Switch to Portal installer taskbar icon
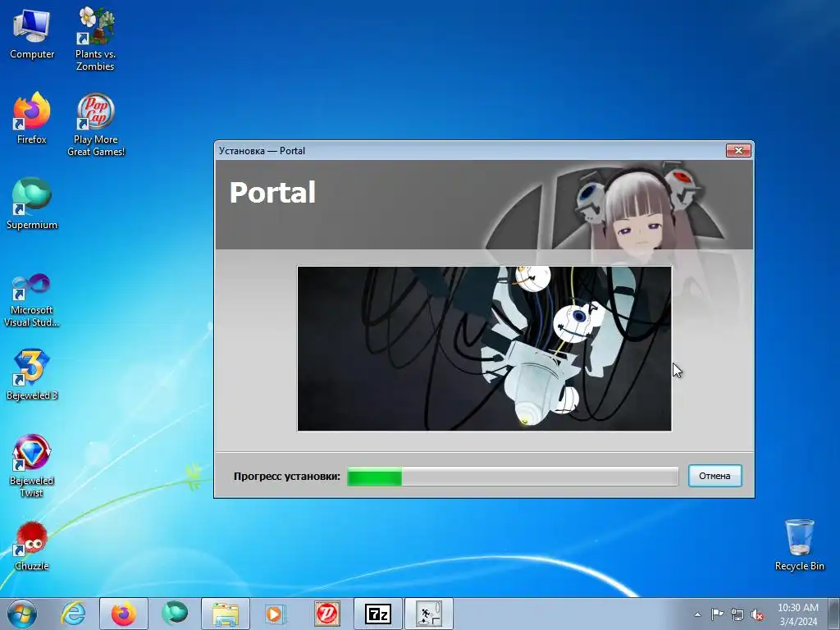Screen dimensions: 840x630 click(x=429, y=614)
